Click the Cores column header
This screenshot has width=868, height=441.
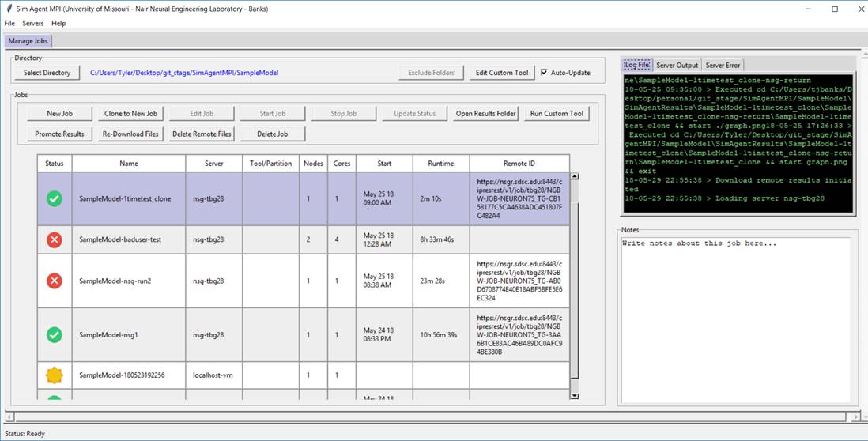pos(342,164)
